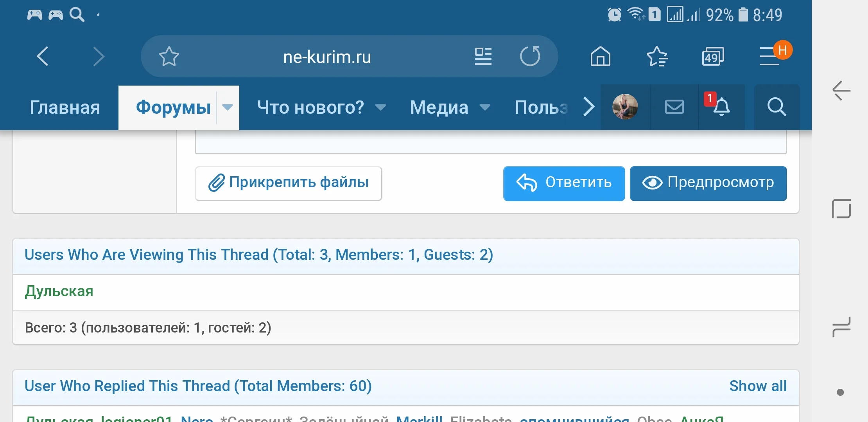
Task: Click Прикрепить файлы attach button
Action: 288,183
